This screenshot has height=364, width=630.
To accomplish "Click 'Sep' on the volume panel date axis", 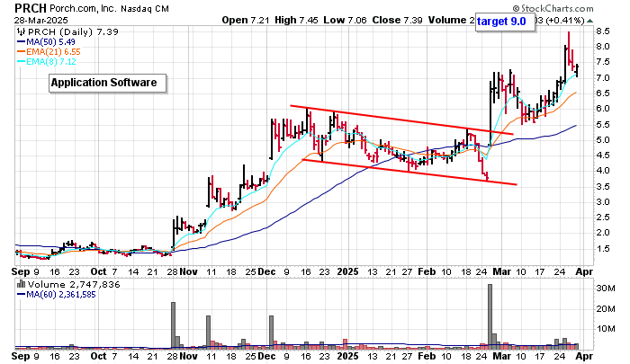I will click(x=21, y=356).
